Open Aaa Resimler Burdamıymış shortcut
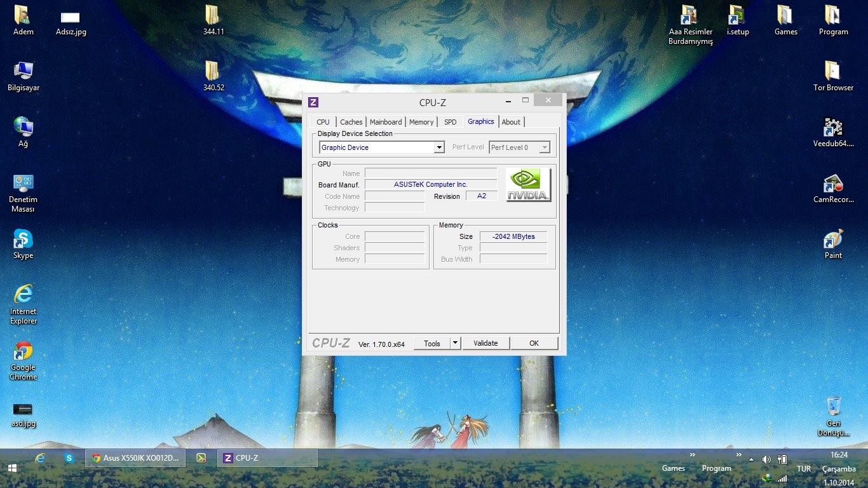 (x=690, y=25)
